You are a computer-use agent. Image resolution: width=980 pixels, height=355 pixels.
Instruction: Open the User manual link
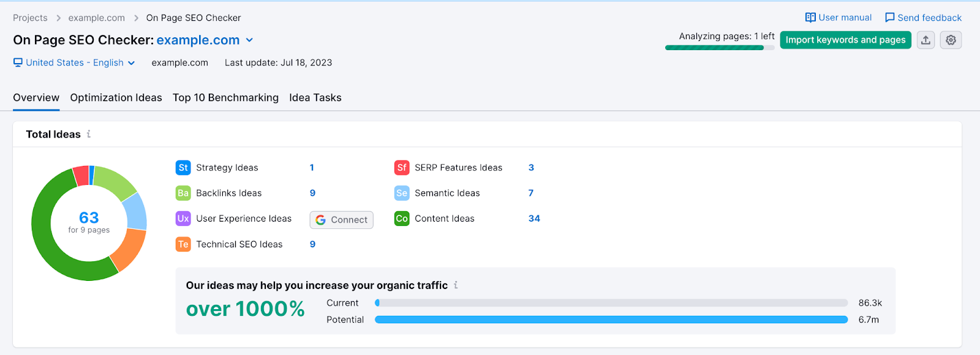click(x=839, y=18)
